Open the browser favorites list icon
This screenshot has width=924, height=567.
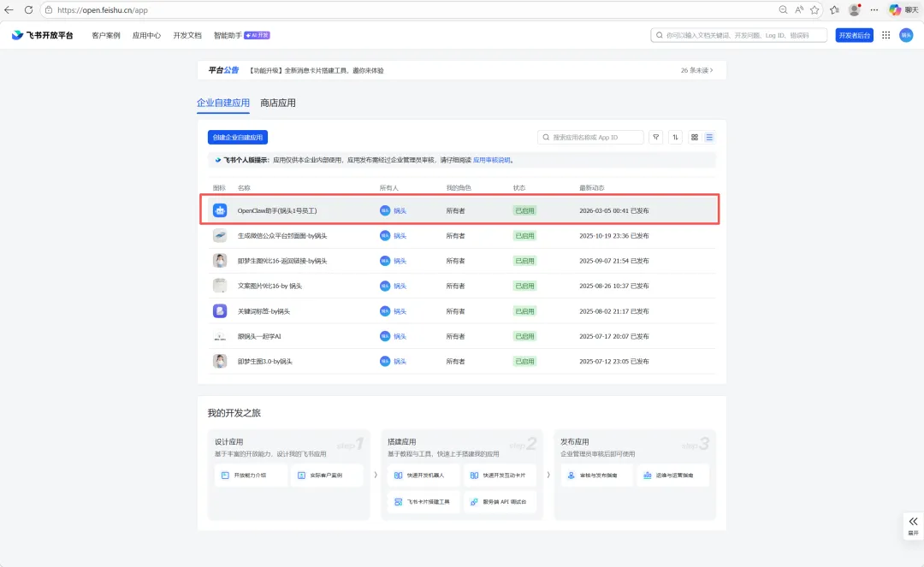[834, 10]
